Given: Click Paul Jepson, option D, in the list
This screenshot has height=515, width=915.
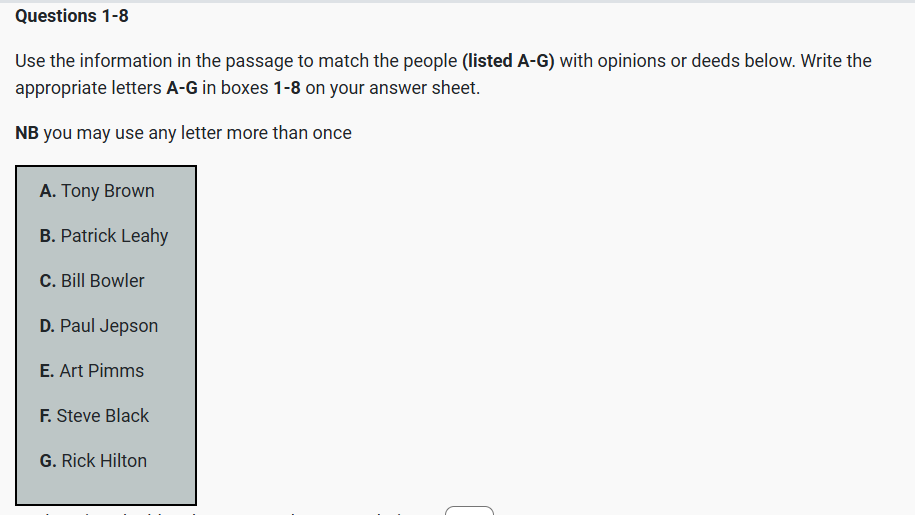Looking at the screenshot, I should coord(99,326).
